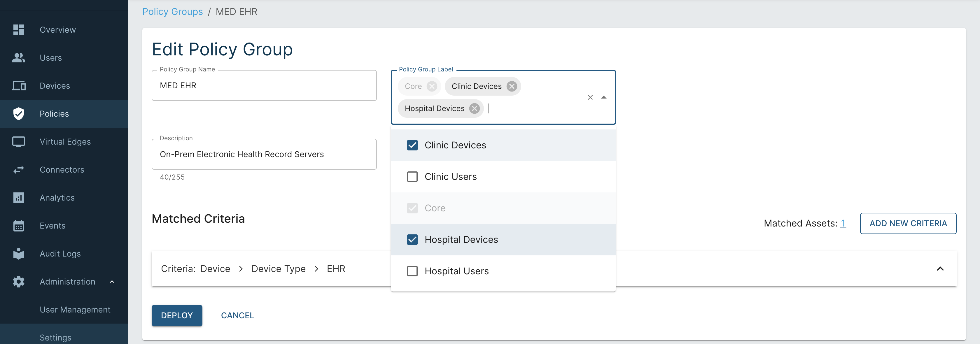Viewport: 980px width, 344px height.
Task: Click the Events calendar icon
Action: (18, 226)
